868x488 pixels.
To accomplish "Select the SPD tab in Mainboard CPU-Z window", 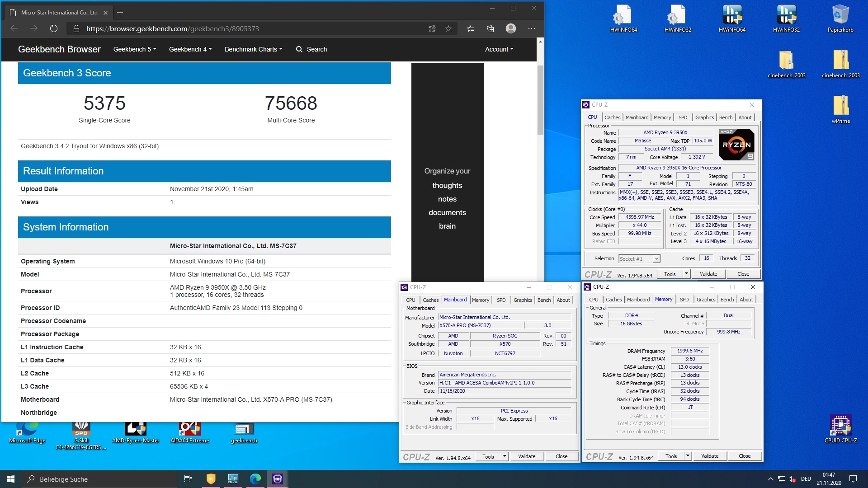I will pos(501,300).
